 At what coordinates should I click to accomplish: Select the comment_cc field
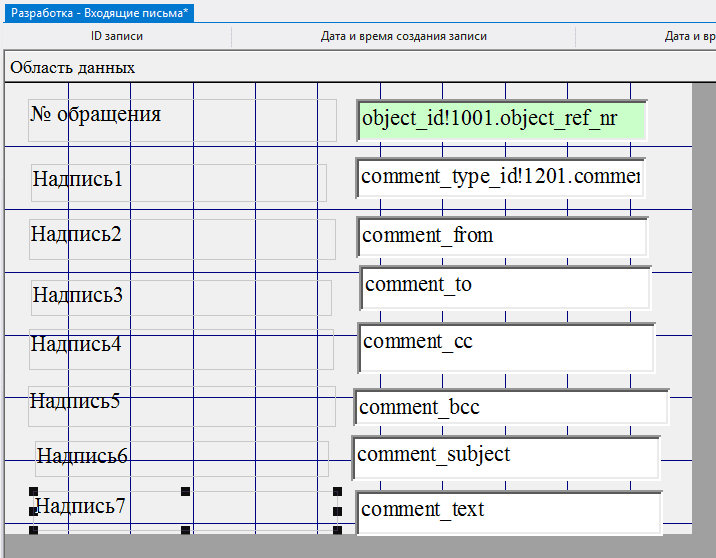pyautogui.click(x=506, y=346)
